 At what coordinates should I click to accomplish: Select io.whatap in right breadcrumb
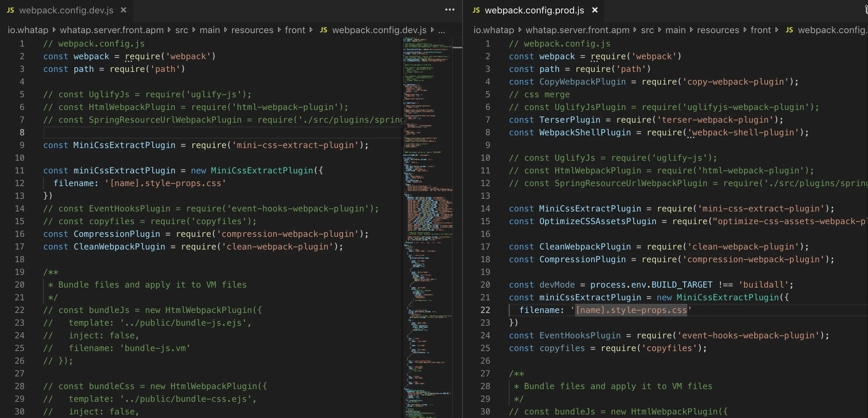494,30
